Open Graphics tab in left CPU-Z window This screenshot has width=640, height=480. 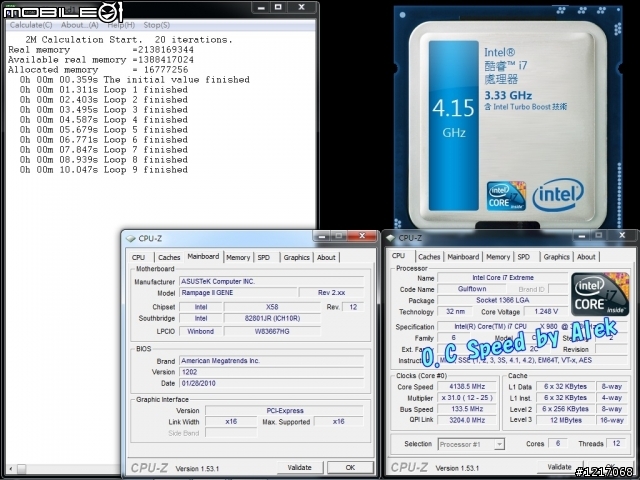[297, 258]
